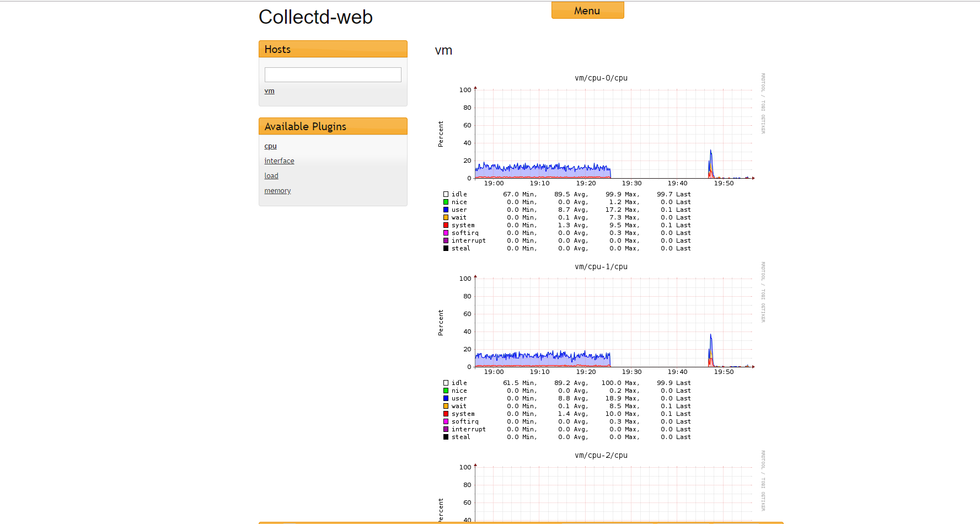
Task: Click the white idle swatch in cpu-1 legend
Action: click(x=446, y=383)
